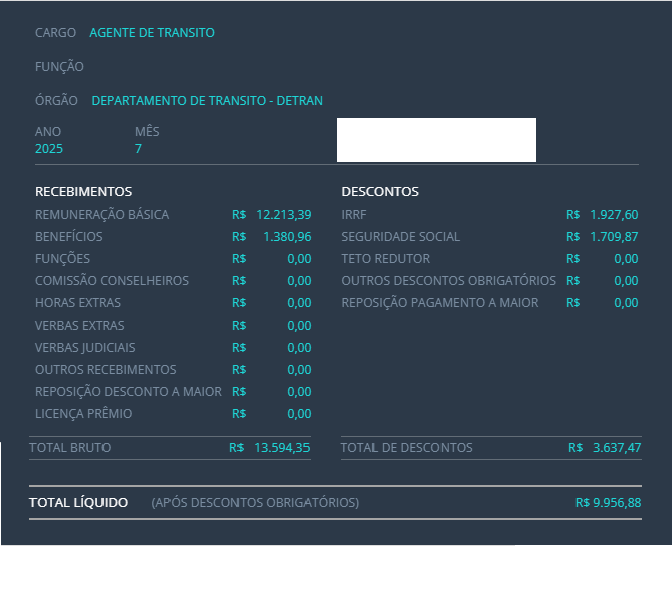
Task: Select the Benefícios amount 1.380,96
Action: (x=287, y=237)
